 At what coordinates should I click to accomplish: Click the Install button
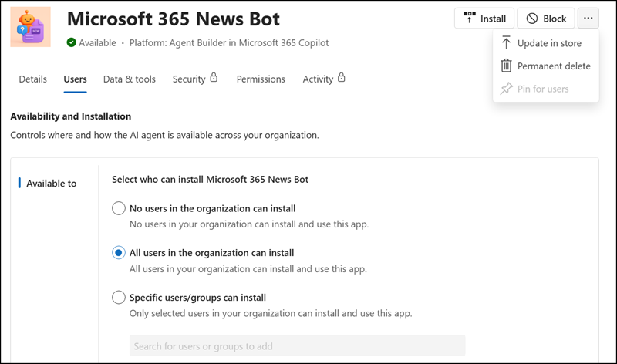(484, 19)
